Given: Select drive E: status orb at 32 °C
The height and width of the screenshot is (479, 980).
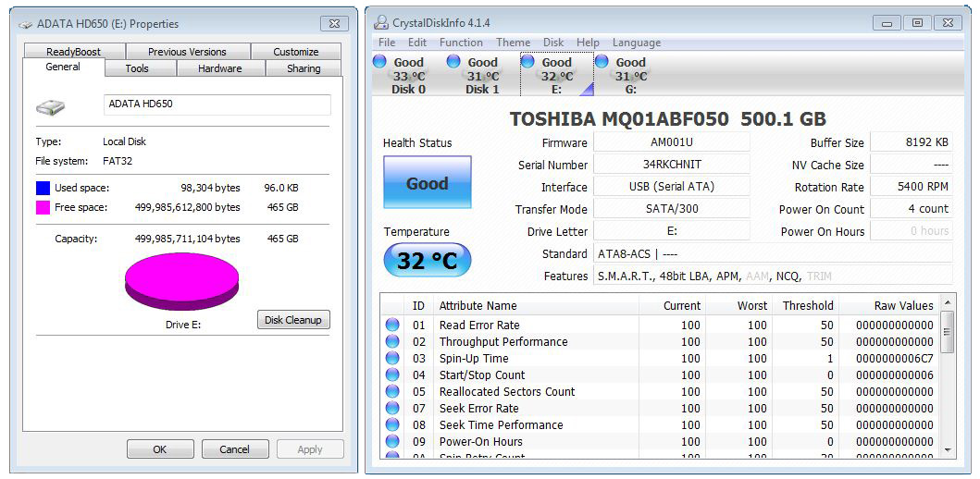Looking at the screenshot, I should pyautogui.click(x=527, y=61).
